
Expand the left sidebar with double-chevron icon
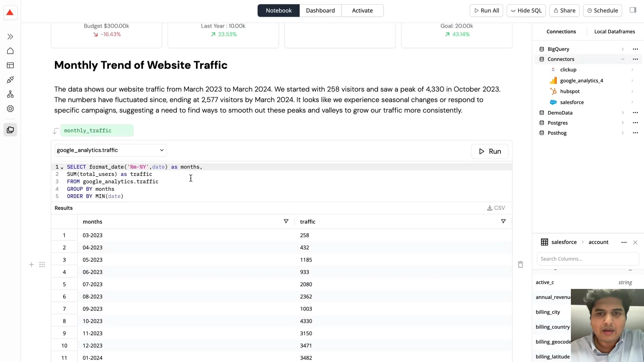click(x=10, y=37)
